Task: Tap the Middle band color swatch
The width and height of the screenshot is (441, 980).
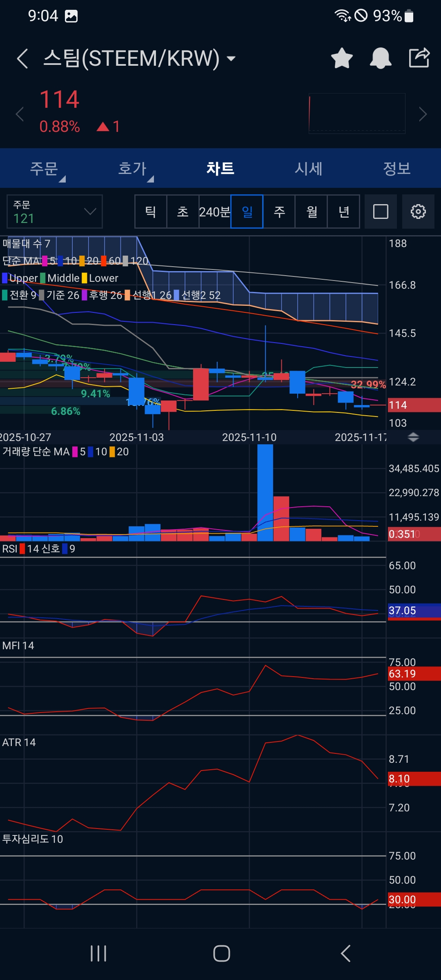Action: (43, 278)
